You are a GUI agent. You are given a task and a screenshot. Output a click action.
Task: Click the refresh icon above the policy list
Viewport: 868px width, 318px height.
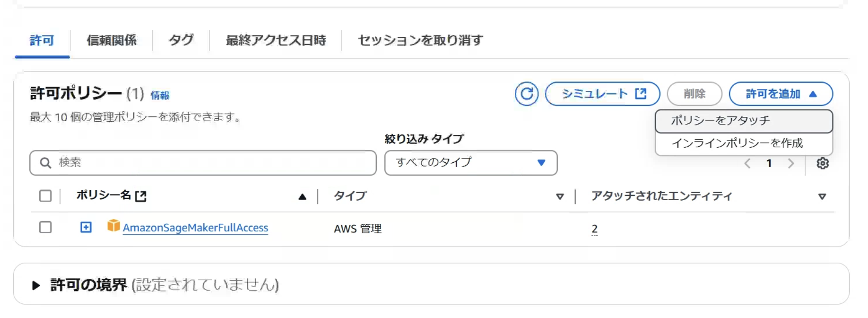tap(526, 94)
